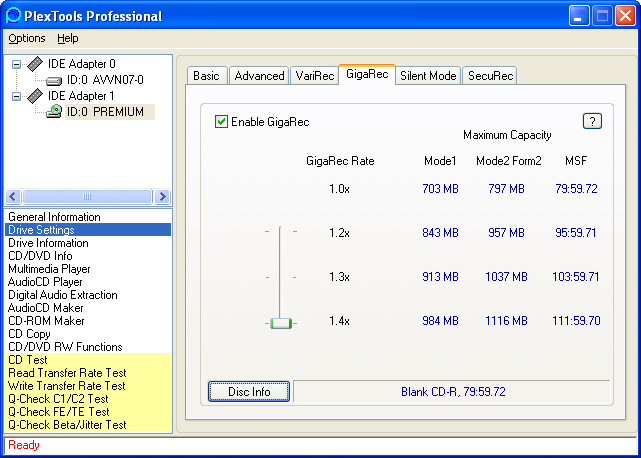Open AudioCD Maker in the function list
Image resolution: width=641 pixels, height=458 pixels.
pyautogui.click(x=88, y=308)
